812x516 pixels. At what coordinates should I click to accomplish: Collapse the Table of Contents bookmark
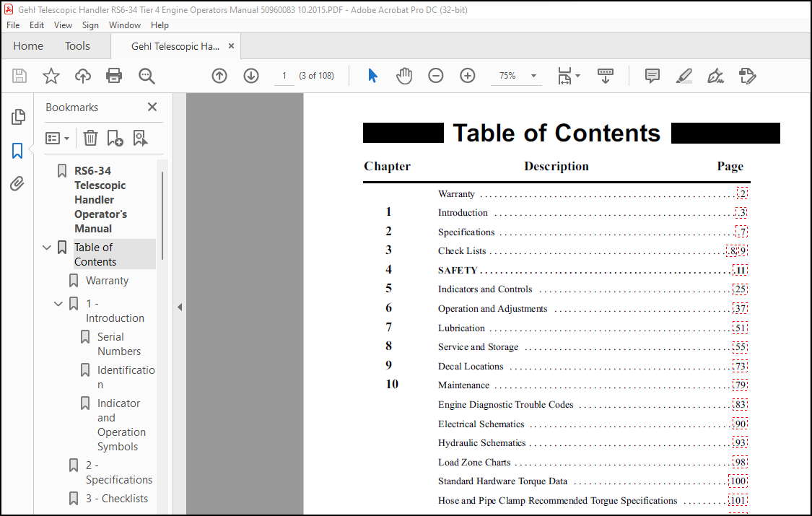tap(47, 248)
